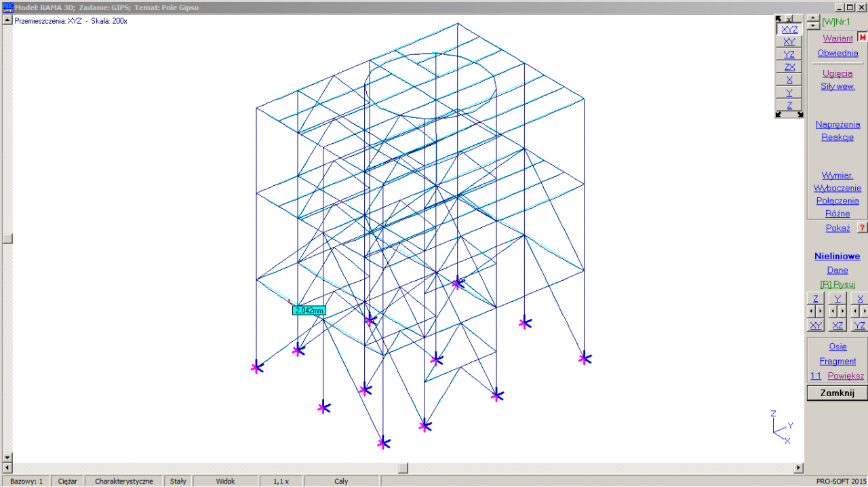This screenshot has width=868, height=487.
Task: Close the view panel with its x icon
Action: coord(789,19)
